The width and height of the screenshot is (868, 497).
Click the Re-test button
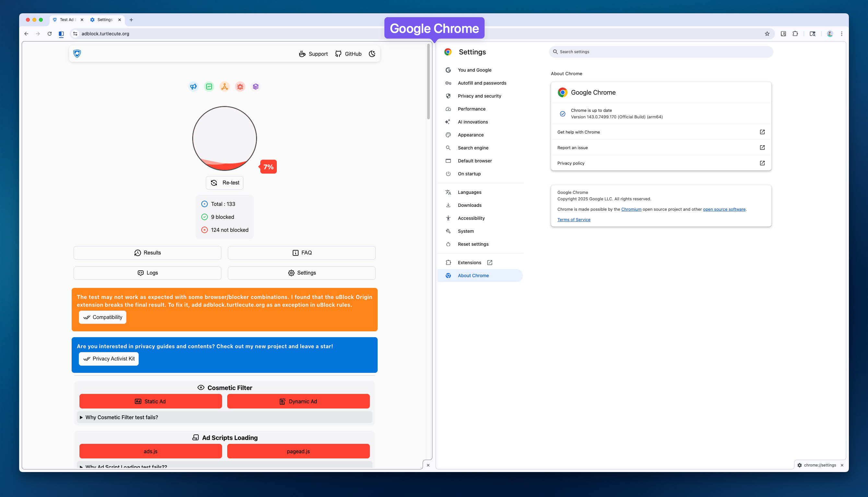pyautogui.click(x=225, y=183)
